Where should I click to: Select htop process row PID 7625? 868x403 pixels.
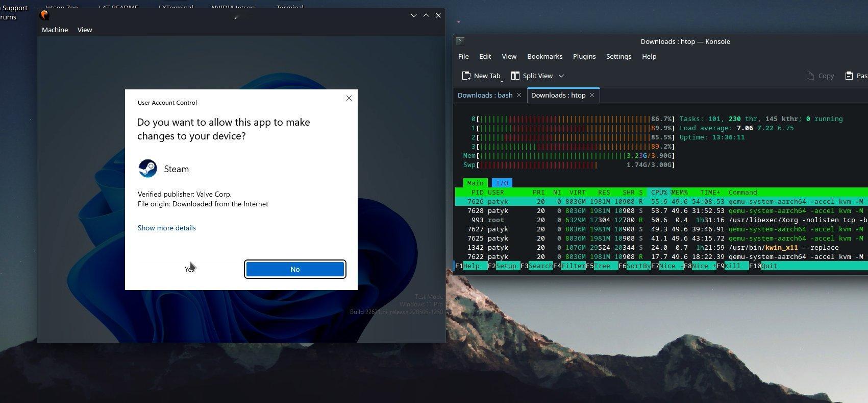[x=661, y=238]
